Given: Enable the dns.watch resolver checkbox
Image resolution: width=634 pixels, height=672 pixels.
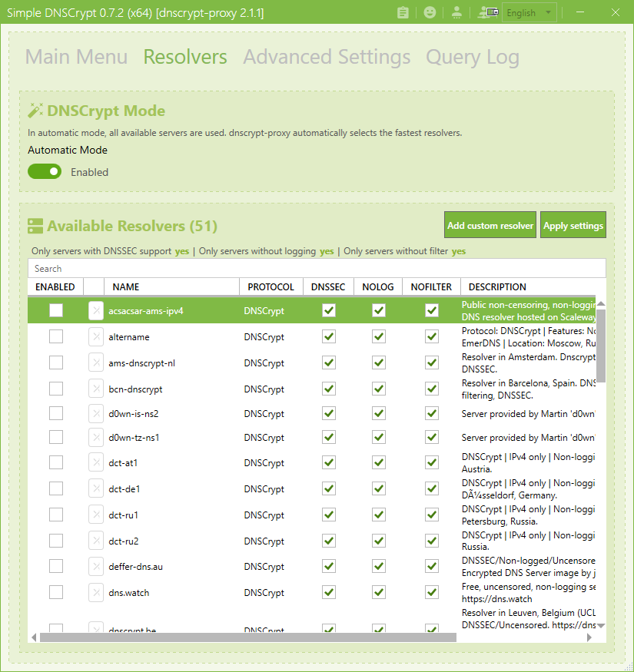Looking at the screenshot, I should 56,592.
